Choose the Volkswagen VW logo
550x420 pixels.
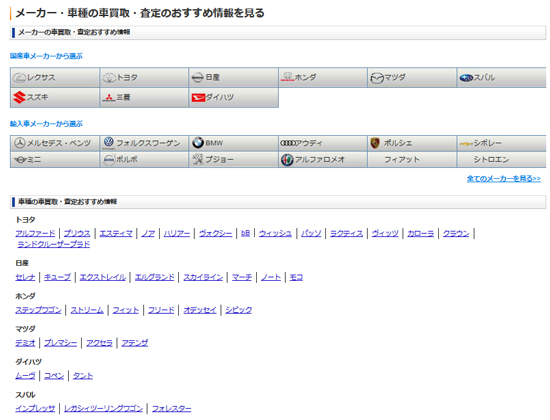point(109,142)
